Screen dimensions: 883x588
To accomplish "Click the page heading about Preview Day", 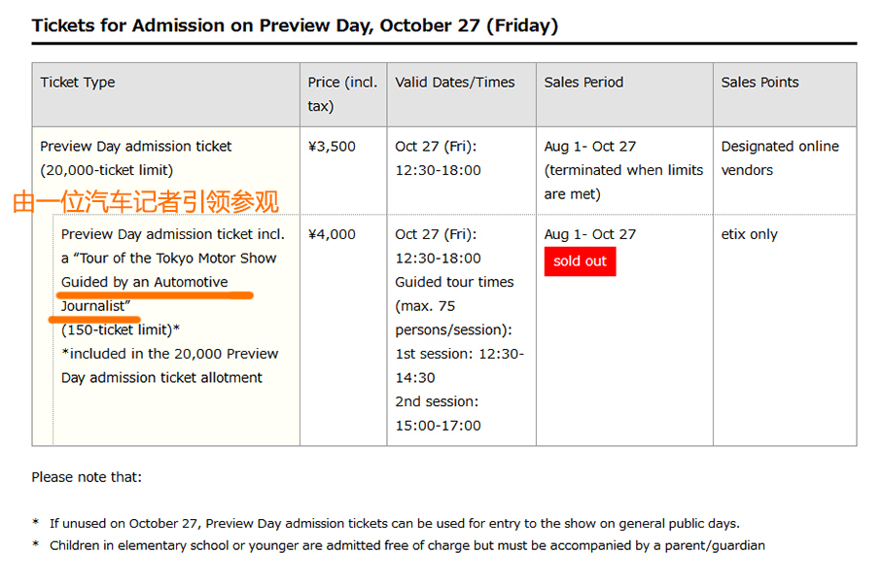I will (x=295, y=25).
